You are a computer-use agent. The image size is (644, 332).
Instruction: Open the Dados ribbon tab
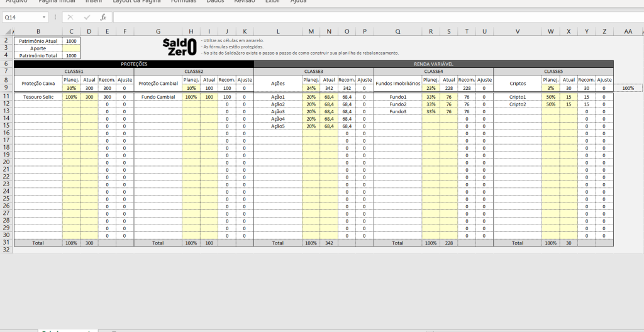pos(215,1)
